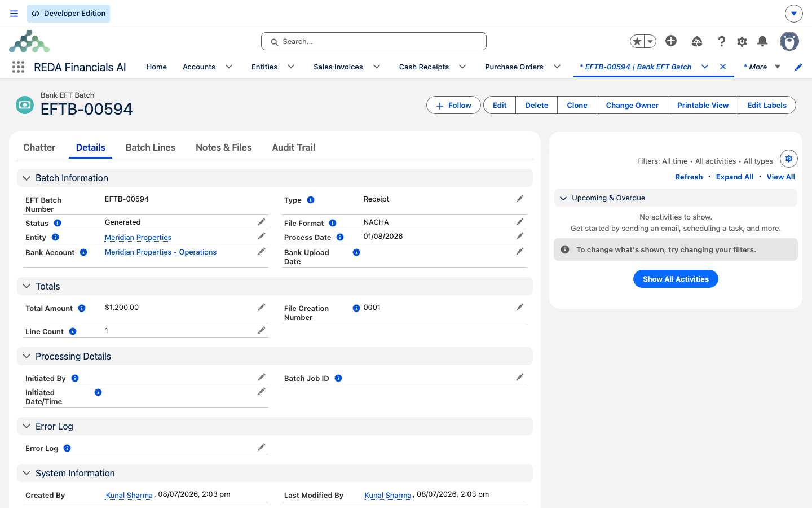Open the Notes & Files tab
The height and width of the screenshot is (508, 812).
point(224,147)
